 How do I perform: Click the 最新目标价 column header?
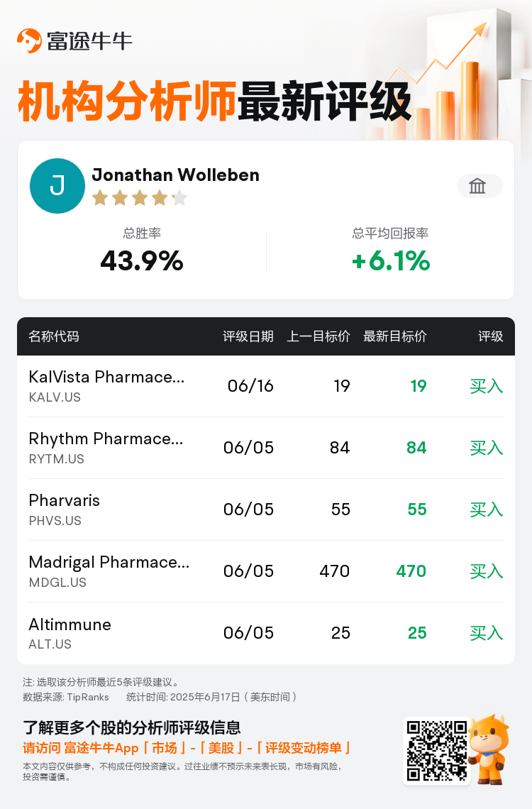395,336
